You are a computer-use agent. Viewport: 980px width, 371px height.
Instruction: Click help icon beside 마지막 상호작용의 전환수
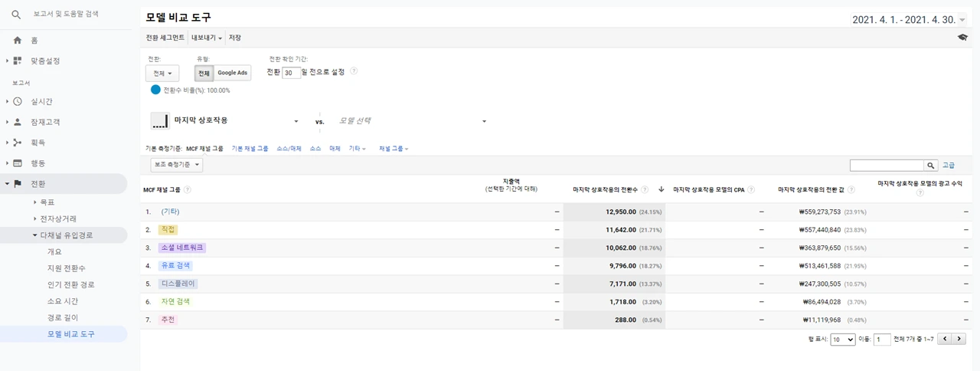645,189
